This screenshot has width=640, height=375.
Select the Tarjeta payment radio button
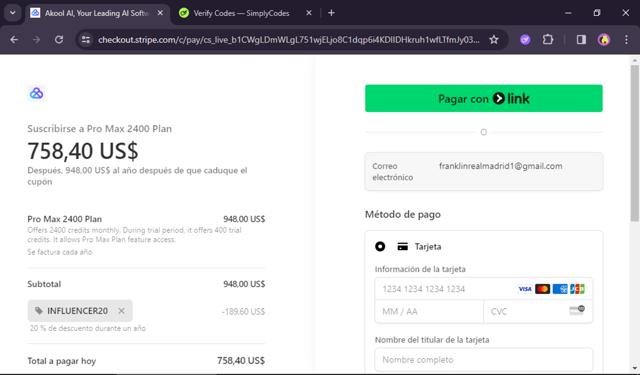click(x=380, y=246)
